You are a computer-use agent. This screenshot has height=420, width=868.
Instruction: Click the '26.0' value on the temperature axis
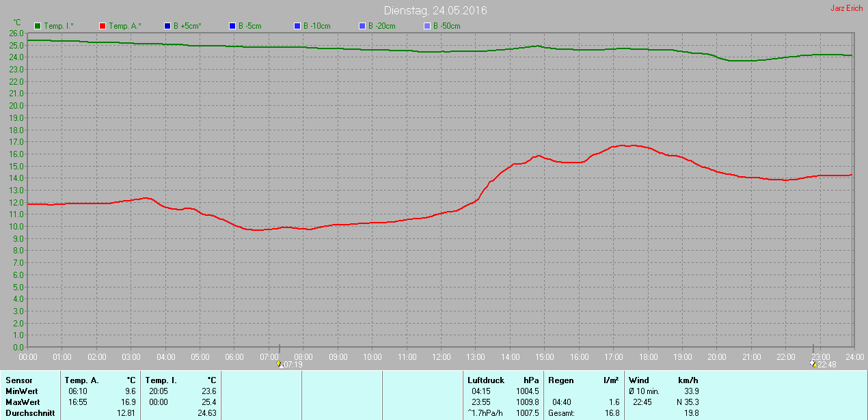point(17,33)
